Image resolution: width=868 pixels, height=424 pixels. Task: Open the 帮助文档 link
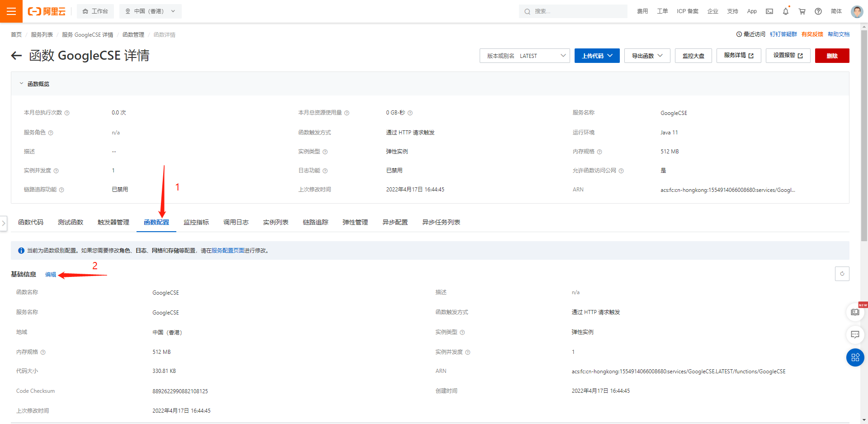839,34
